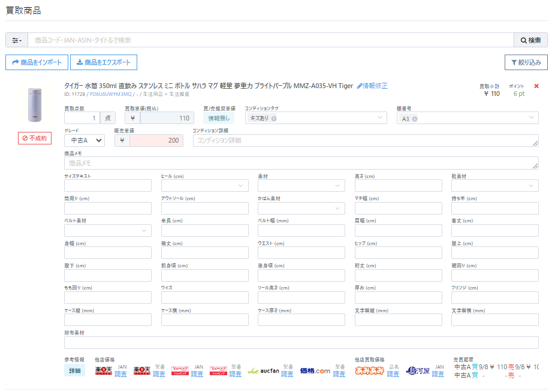Screen dimensions: 555x392
Task: Click 調査 link for Rakuten 型番
Action: (x=159, y=374)
